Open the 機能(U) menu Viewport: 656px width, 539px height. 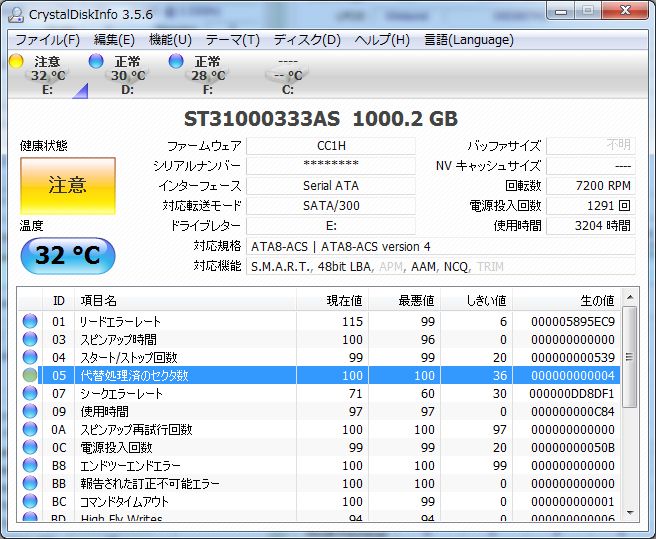click(x=170, y=40)
